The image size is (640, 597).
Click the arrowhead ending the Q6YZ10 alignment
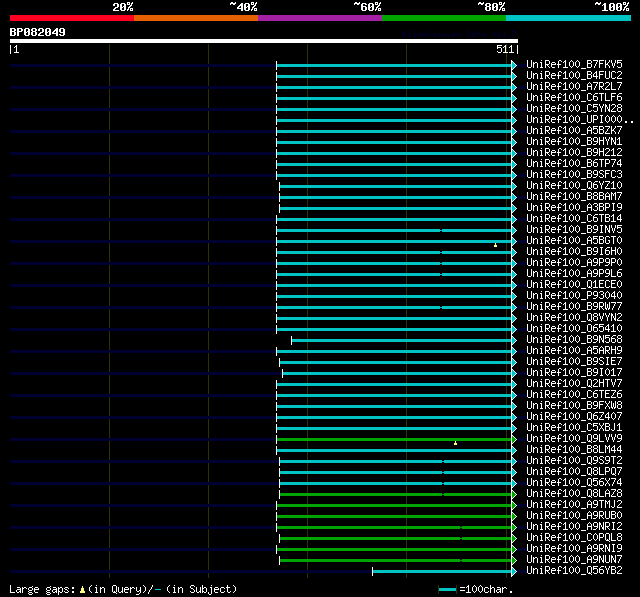514,186
